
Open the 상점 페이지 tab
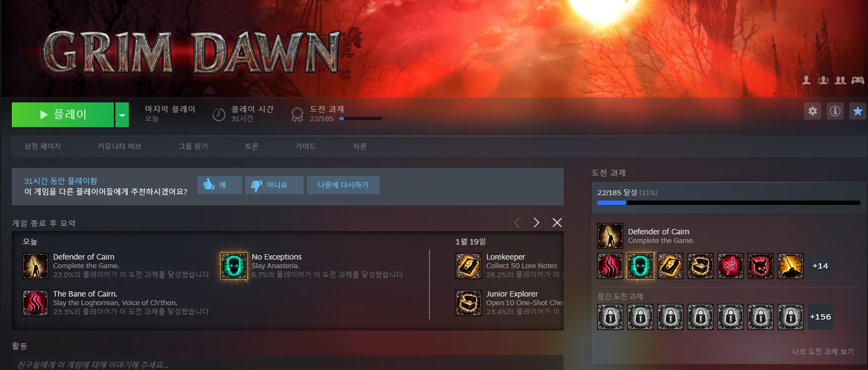point(42,146)
